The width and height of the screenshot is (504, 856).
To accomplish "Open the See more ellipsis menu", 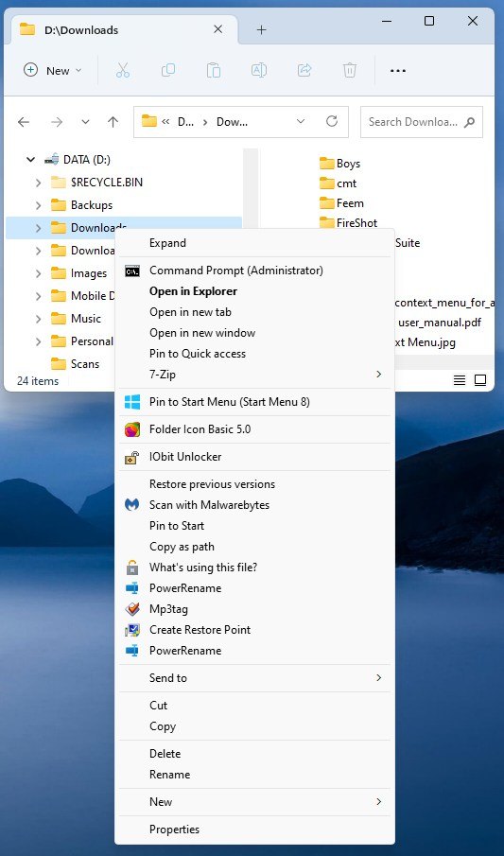I will 397,70.
